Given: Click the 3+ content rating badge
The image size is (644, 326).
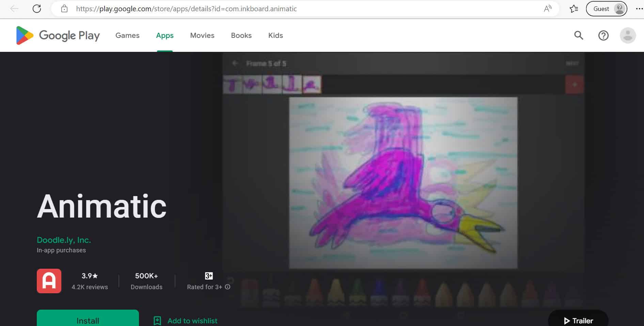Looking at the screenshot, I should click(x=209, y=276).
